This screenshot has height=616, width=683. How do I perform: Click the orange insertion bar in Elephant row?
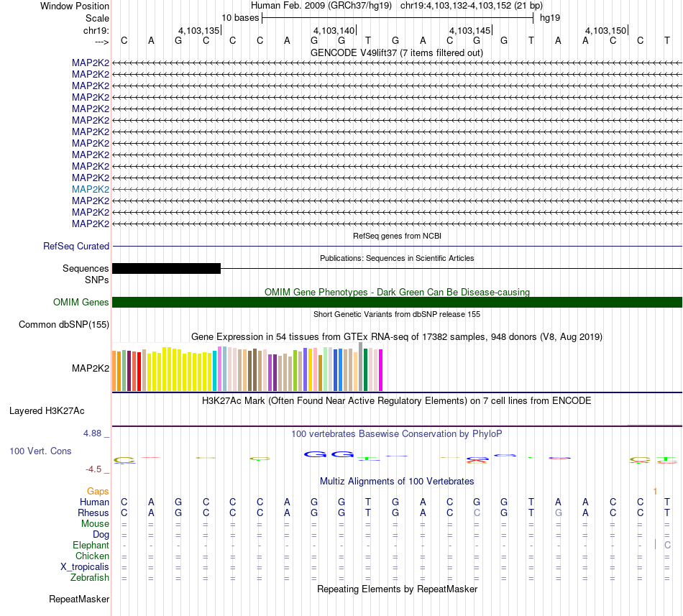coord(655,544)
